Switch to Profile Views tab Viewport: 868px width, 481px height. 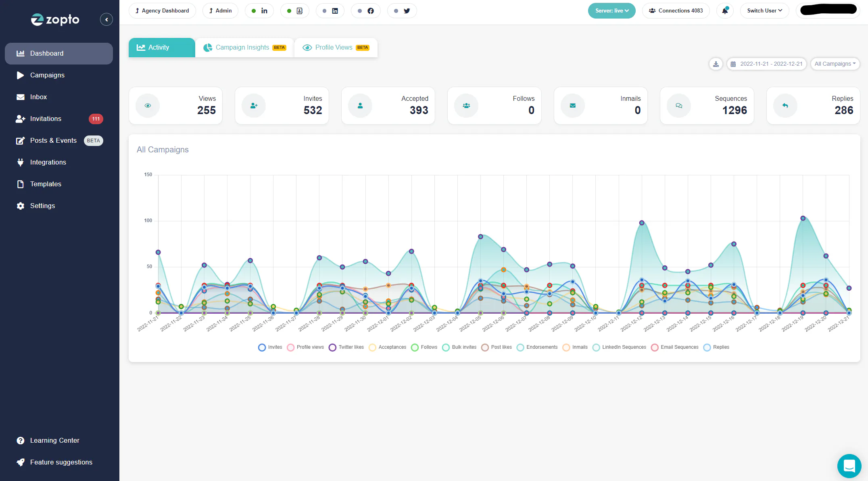click(x=336, y=48)
